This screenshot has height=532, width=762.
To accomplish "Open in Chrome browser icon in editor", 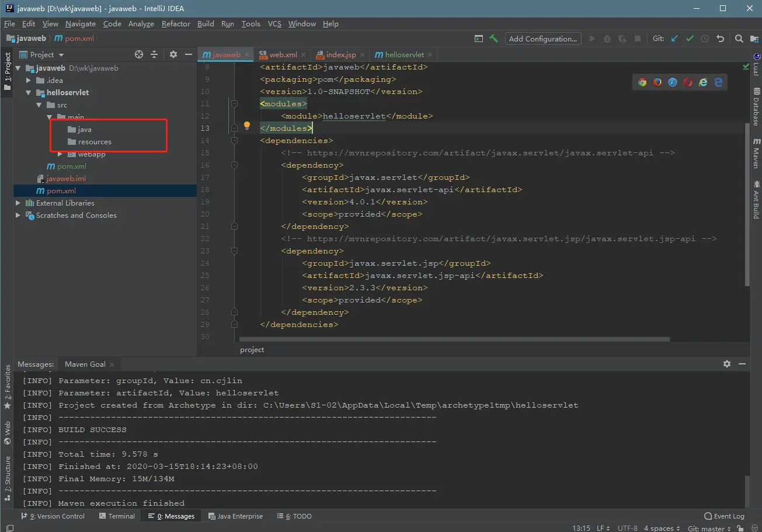I will pos(642,82).
